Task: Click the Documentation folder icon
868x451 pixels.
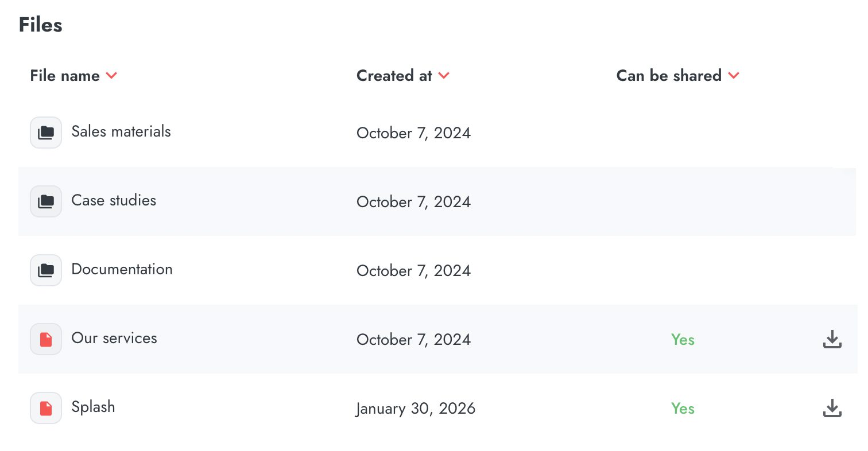Action: [46, 270]
